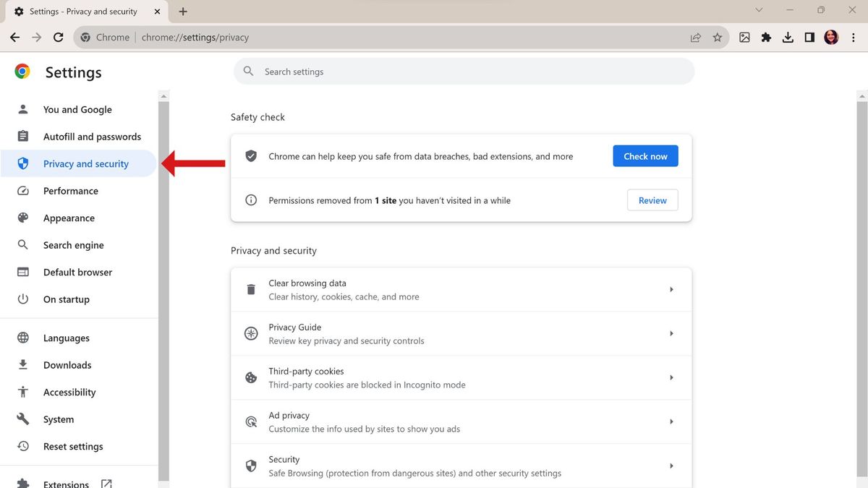Screen dimensions: 868x488
Task: Click the Check now button
Action: point(645,155)
